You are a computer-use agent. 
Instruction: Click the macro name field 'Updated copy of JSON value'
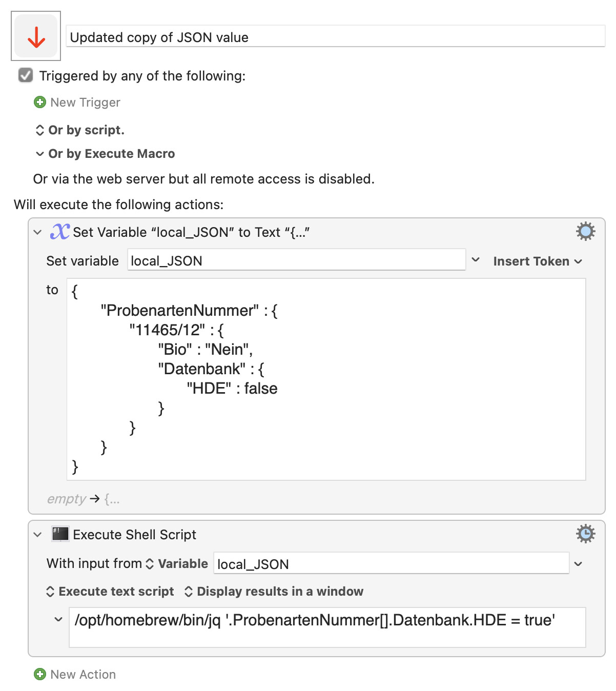pos(336,37)
